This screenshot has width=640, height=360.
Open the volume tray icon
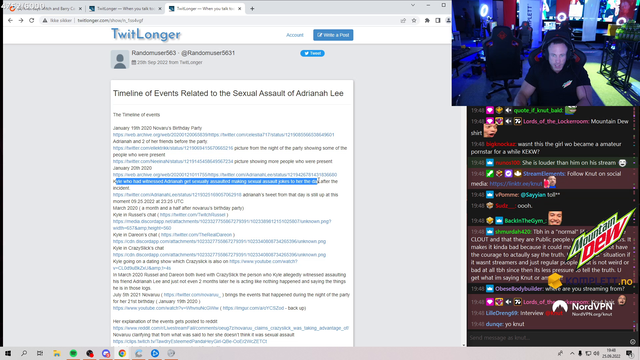click(x=596, y=353)
